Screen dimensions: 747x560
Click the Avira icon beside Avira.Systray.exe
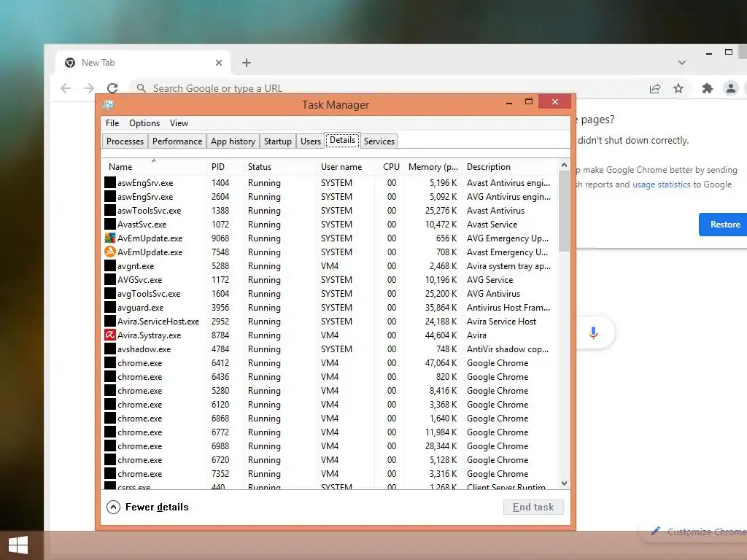[110, 335]
